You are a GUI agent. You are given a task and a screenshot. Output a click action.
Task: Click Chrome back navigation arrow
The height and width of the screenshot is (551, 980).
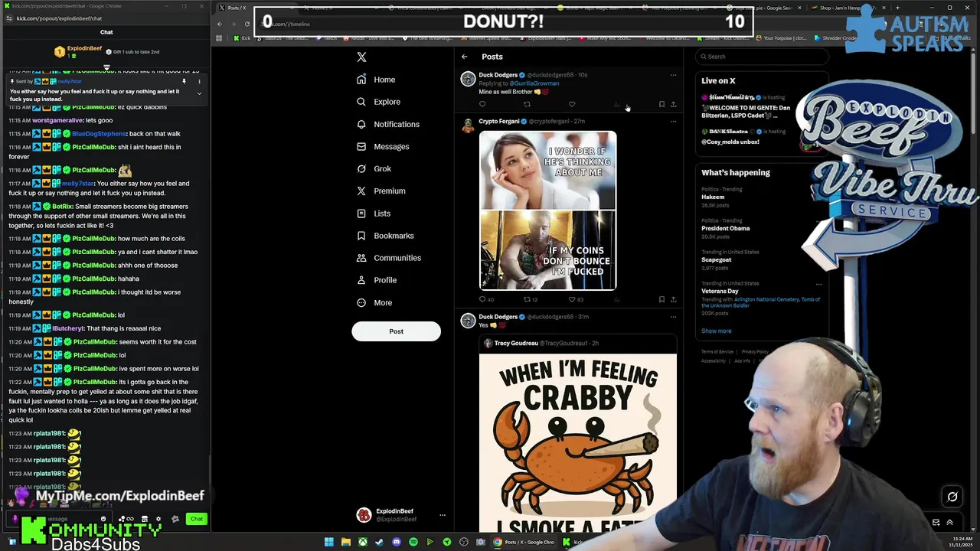[x=220, y=24]
